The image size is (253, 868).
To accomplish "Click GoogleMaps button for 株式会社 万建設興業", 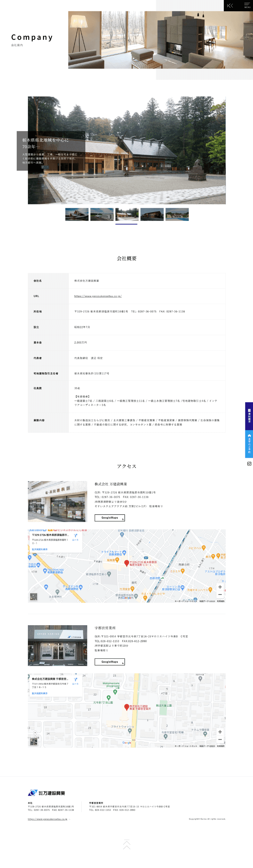I will pyautogui.click(x=109, y=518).
